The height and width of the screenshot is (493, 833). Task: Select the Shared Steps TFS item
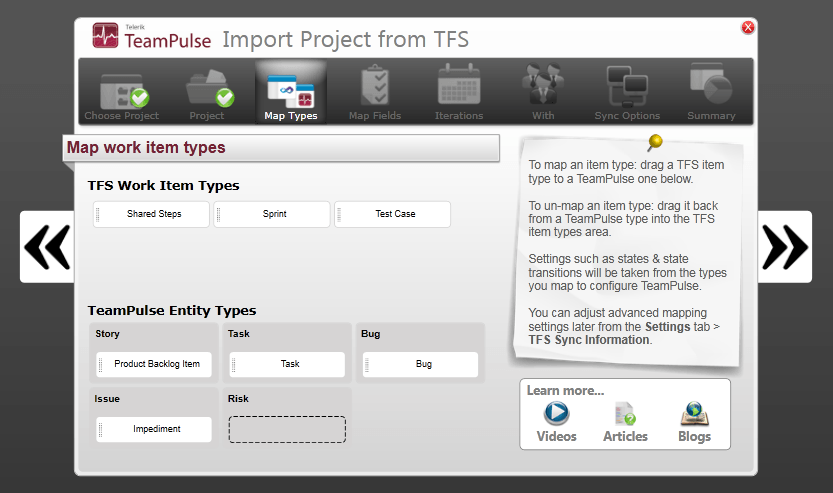point(151,214)
